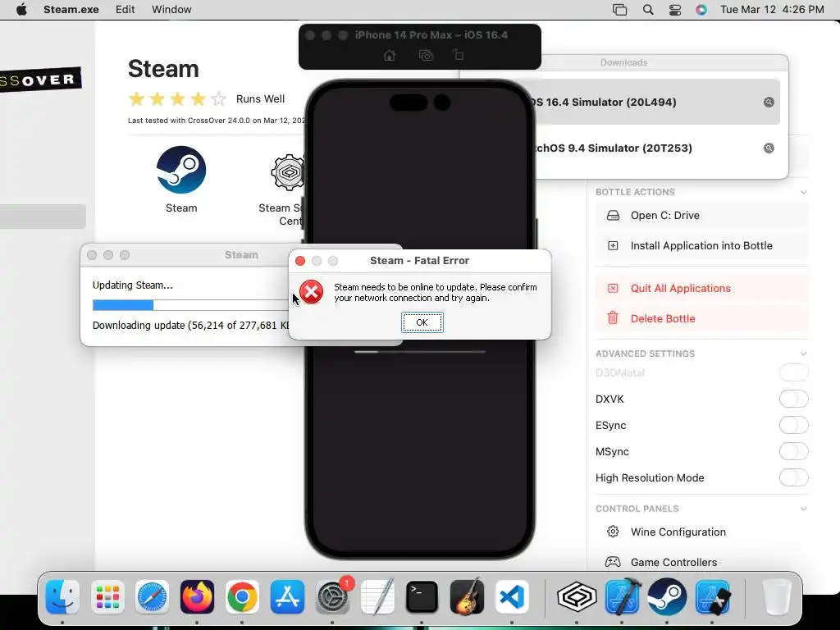Open Wine Configuration control panel
840x630 pixels.
click(702, 532)
